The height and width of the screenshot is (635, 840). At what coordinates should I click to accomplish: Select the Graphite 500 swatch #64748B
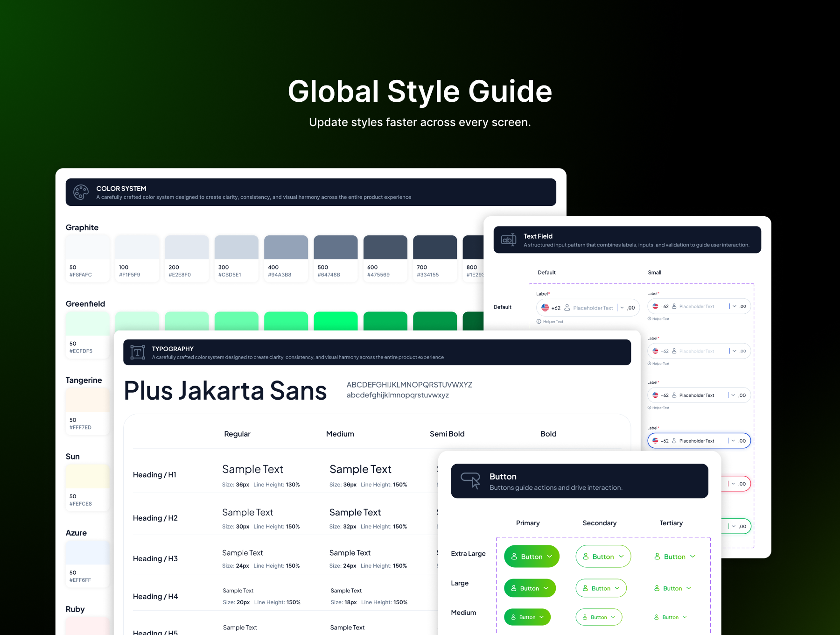(x=336, y=259)
